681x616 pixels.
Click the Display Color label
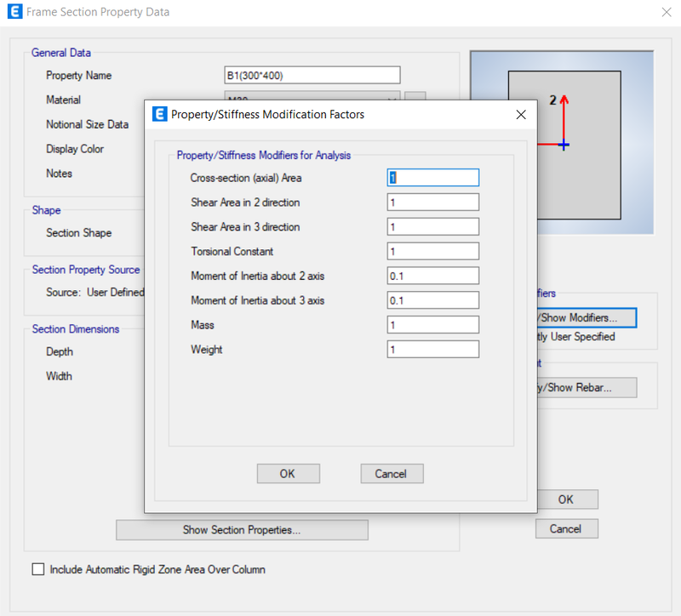point(75,149)
